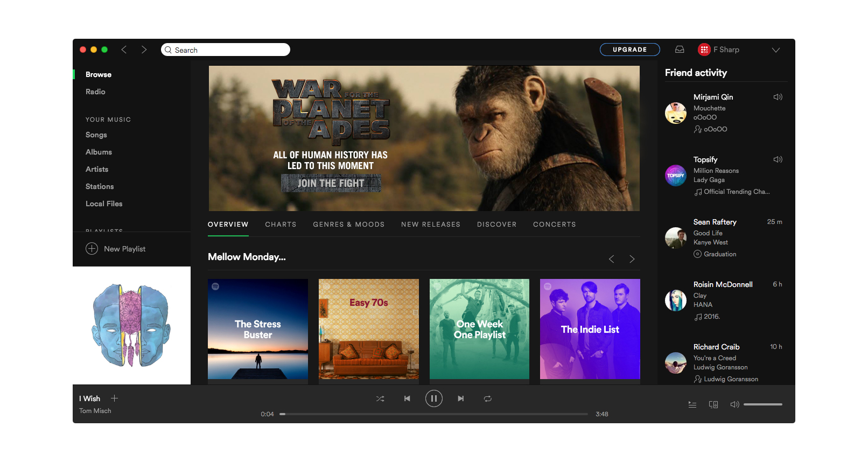Open the play queue icon
The height and width of the screenshot is (462, 868).
tap(692, 404)
